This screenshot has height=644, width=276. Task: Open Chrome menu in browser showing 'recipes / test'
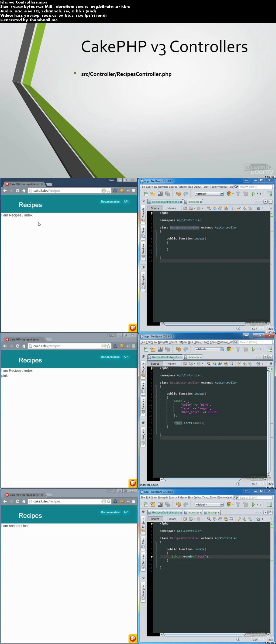(133, 501)
